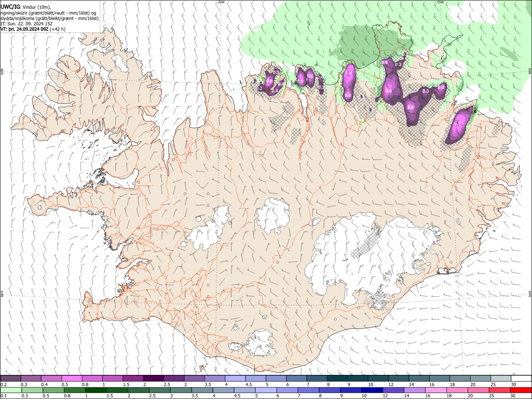Choose the 14 light purple swatch, lower legend row
This screenshot has height=399, width=532.
point(414,390)
